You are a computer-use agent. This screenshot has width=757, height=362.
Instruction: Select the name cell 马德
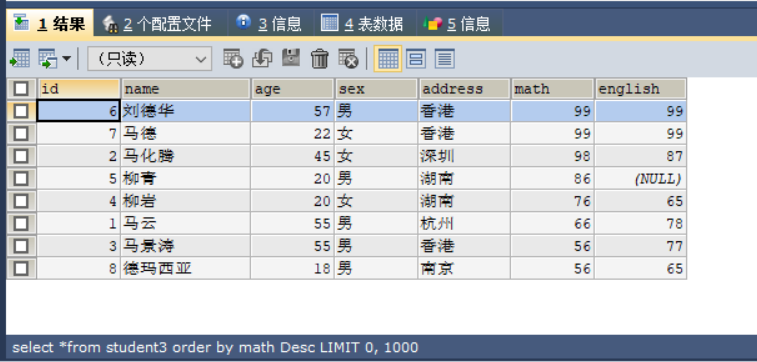click(186, 134)
